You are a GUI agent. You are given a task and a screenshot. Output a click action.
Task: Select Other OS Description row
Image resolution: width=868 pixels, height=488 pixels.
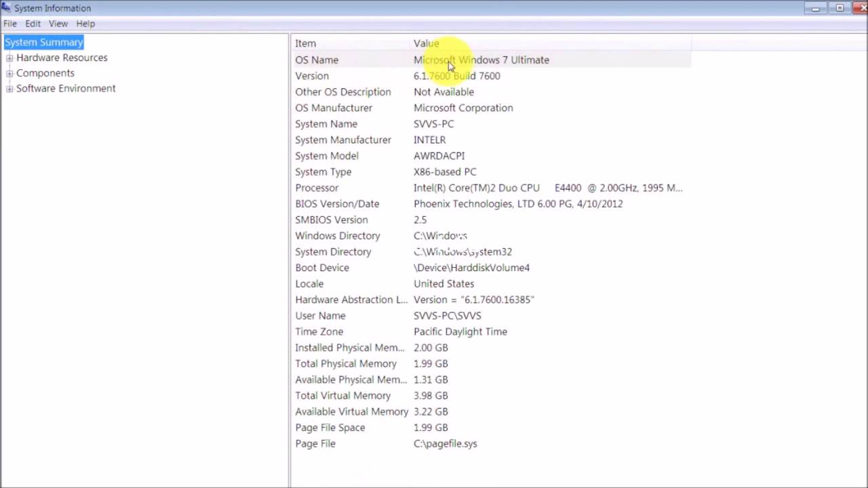coord(492,92)
